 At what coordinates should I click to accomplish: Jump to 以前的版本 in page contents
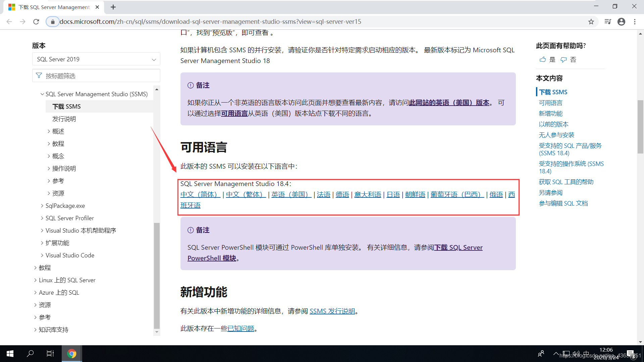(x=553, y=124)
